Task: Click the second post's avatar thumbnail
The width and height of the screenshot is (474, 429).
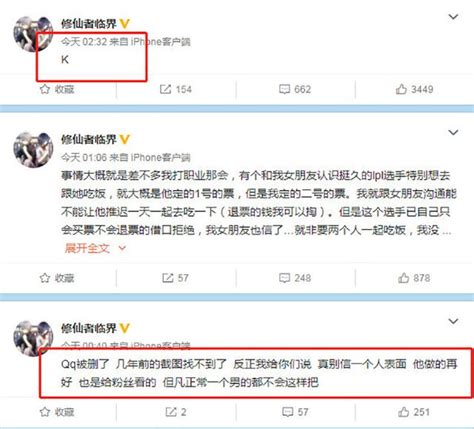Action: click(33, 150)
